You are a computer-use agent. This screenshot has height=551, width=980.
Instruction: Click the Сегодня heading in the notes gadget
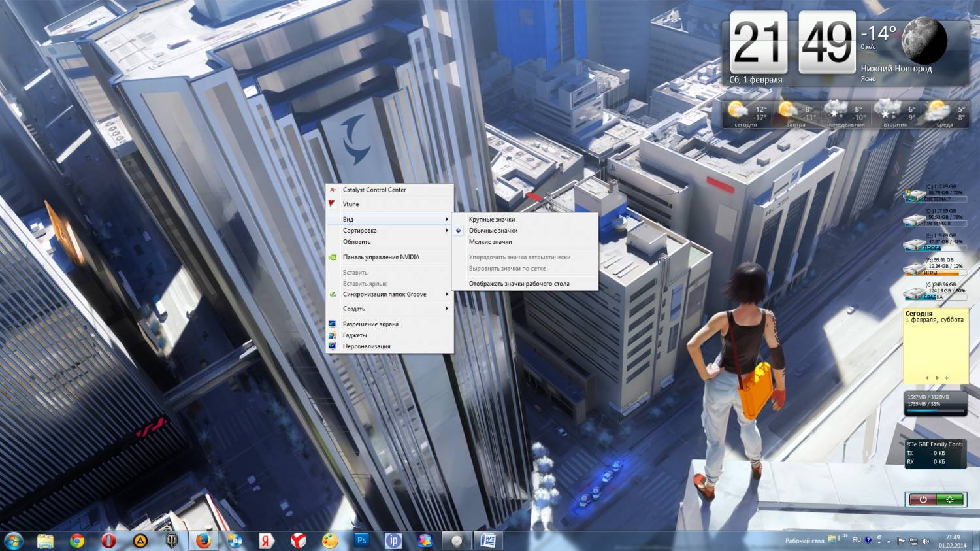pyautogui.click(x=919, y=314)
